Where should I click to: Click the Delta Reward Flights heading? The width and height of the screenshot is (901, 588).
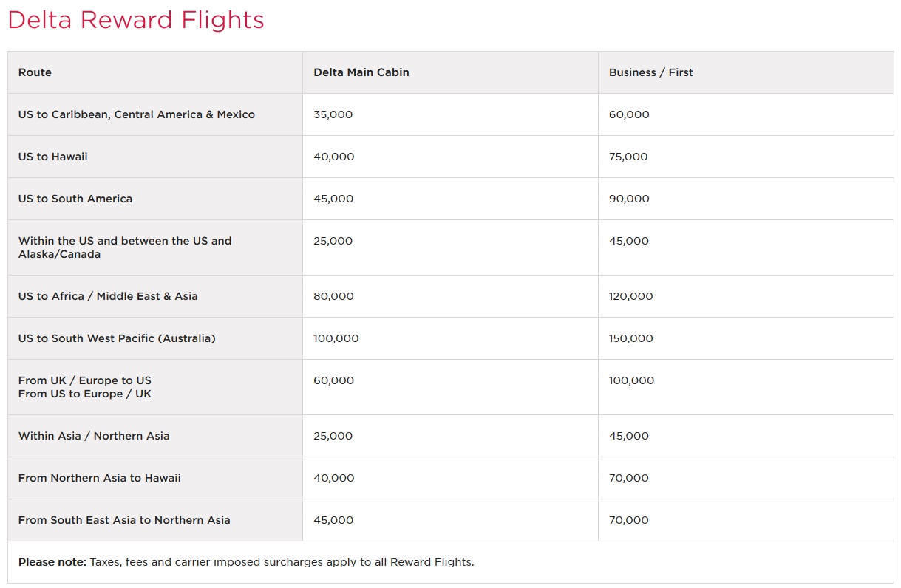click(x=135, y=20)
